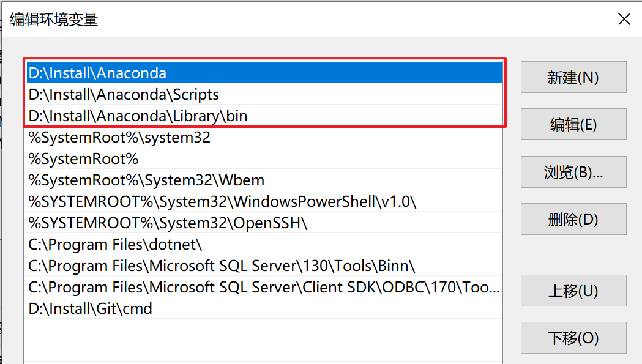The width and height of the screenshot is (642, 364).
Task: Select the D:\Install\Anaconda entry
Action: (264, 73)
